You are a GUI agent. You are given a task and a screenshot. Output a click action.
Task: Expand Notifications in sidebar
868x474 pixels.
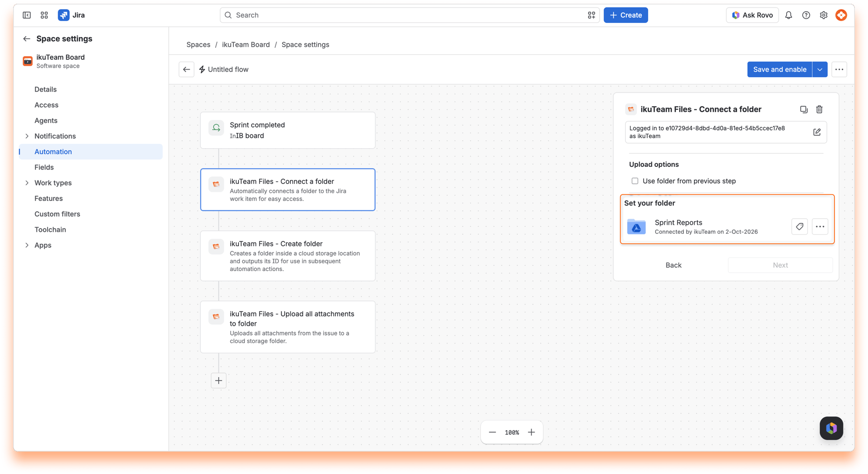(x=27, y=136)
